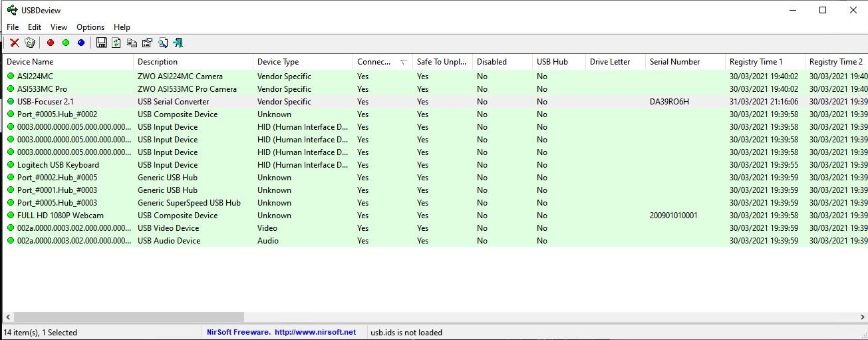Click the green dot toolbar icon
Viewport: 868px width, 340px height.
tap(66, 43)
